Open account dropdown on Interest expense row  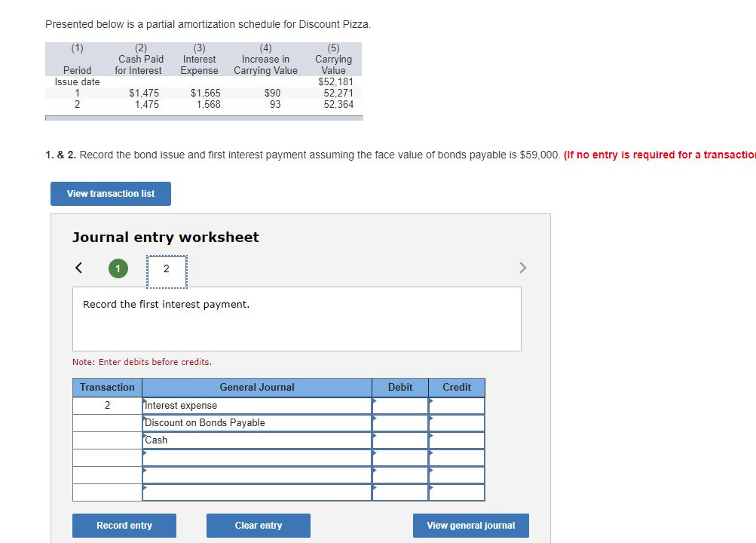tap(256, 405)
